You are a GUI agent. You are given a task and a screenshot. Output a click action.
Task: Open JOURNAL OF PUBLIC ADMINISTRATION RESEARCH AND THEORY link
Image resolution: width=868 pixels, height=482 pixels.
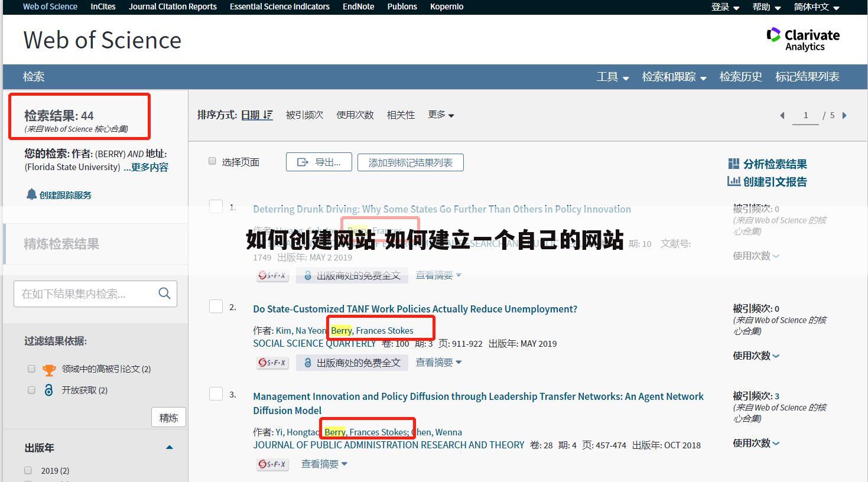tap(389, 445)
